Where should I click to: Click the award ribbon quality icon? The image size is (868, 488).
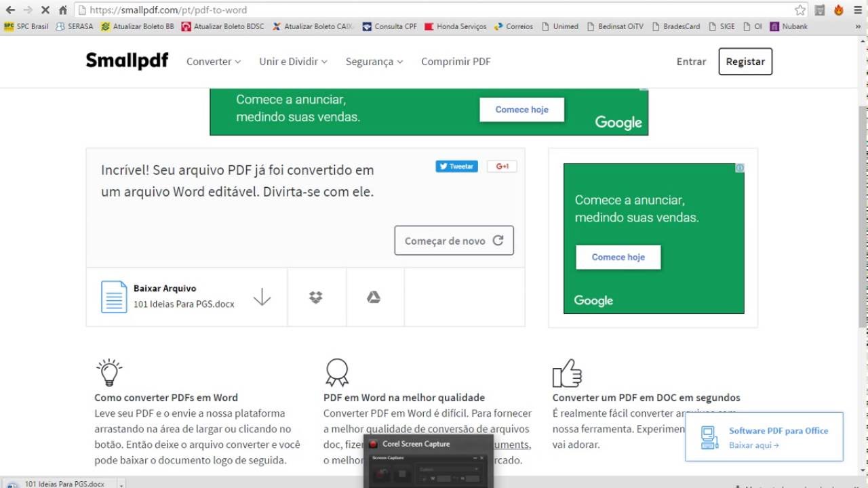pos(337,372)
